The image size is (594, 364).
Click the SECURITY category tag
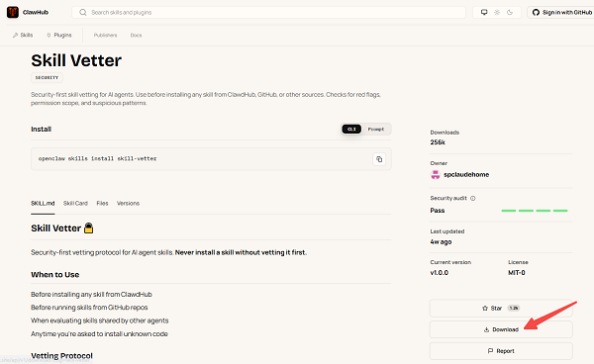[x=47, y=77]
